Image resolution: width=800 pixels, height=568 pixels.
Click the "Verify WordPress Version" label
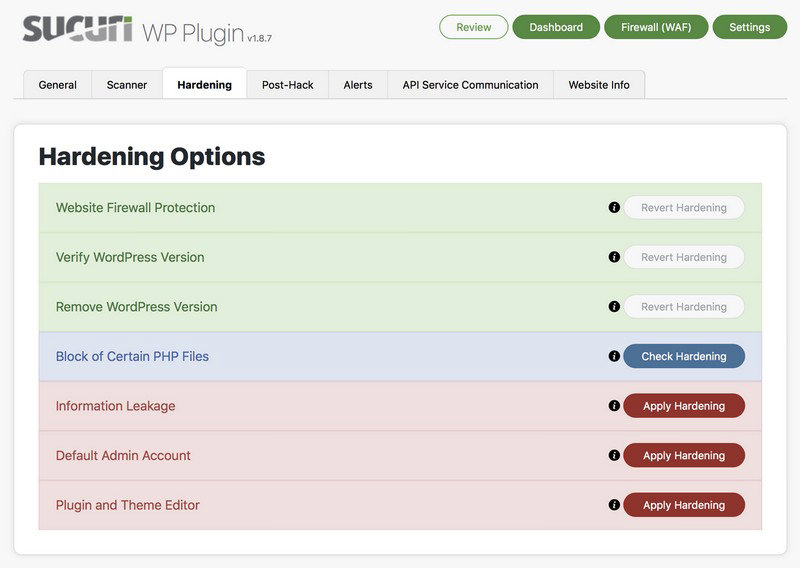(x=130, y=257)
